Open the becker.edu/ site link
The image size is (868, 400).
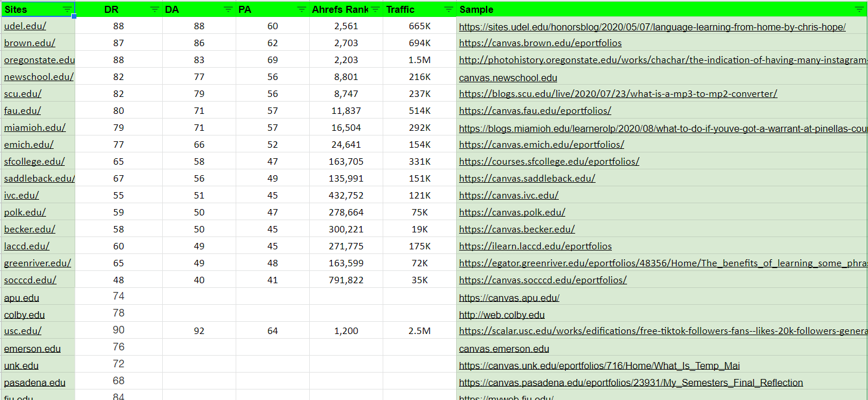(30, 229)
